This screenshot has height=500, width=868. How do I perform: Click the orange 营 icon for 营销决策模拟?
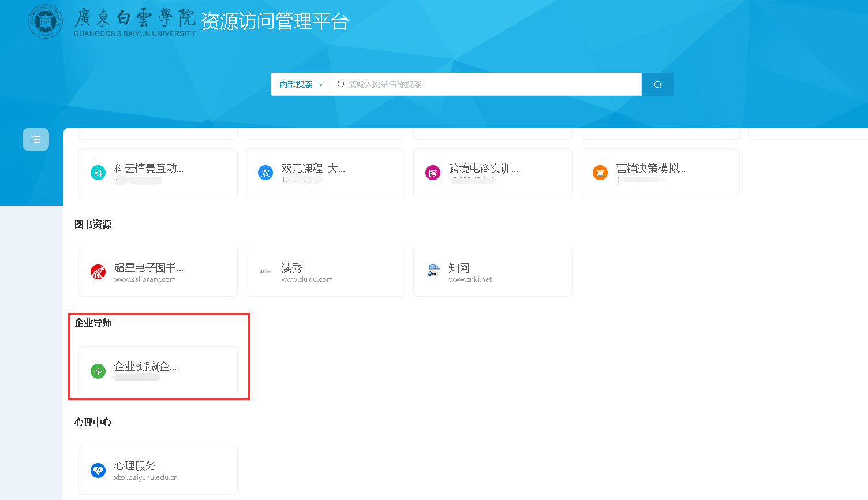click(x=600, y=173)
